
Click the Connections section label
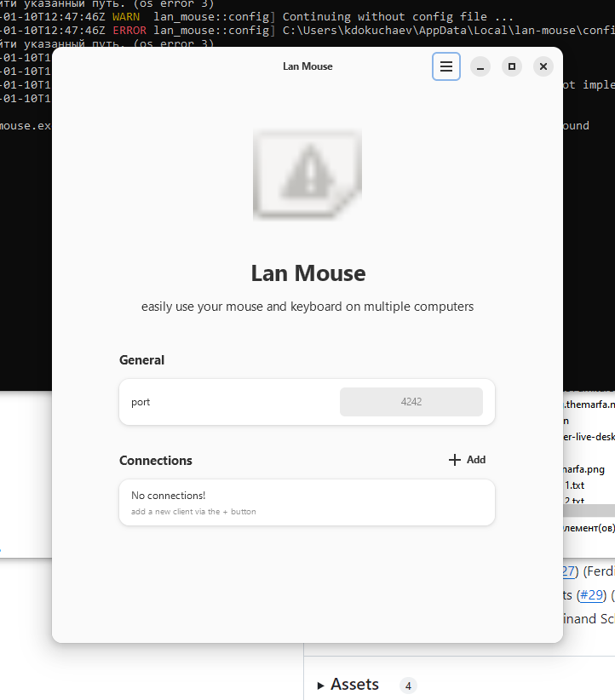(x=155, y=460)
